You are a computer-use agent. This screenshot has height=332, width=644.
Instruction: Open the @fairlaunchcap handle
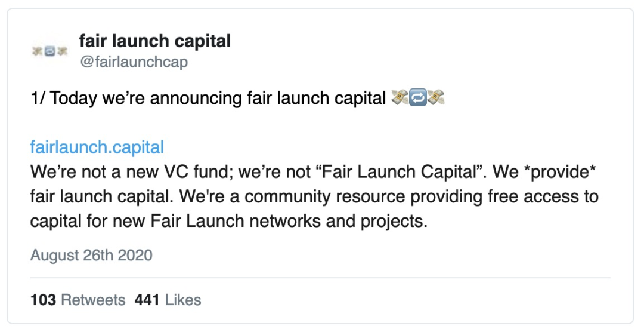coord(134,62)
